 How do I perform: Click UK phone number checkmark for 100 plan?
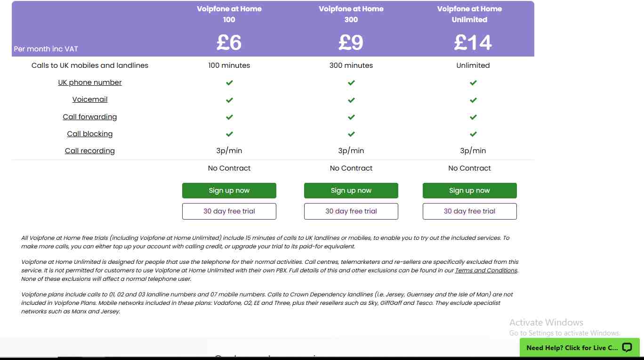pos(229,83)
